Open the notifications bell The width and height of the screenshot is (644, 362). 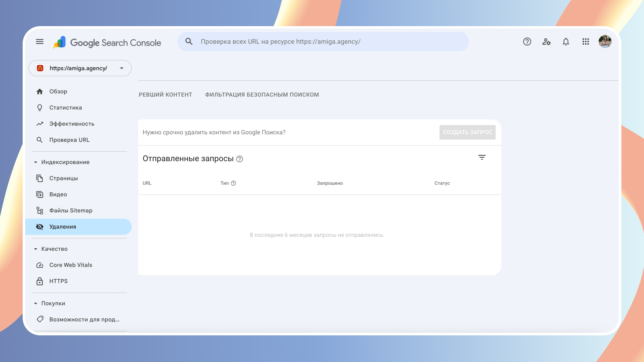tap(566, 41)
